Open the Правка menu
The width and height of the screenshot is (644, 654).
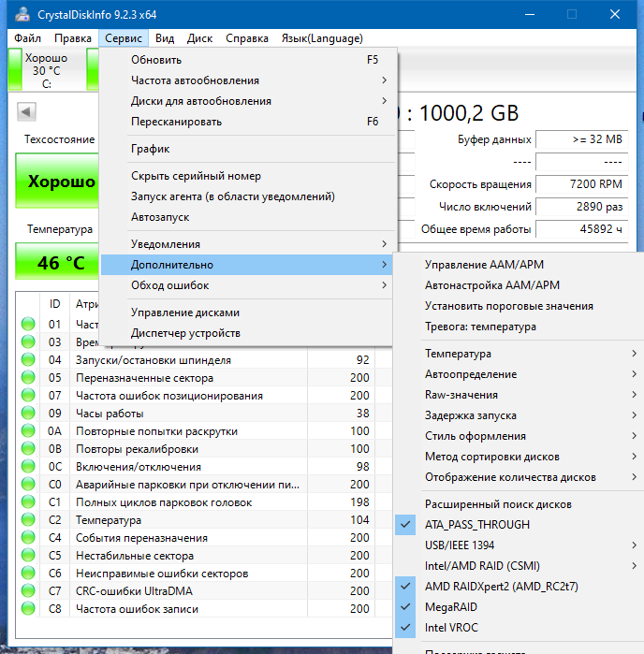[73, 38]
